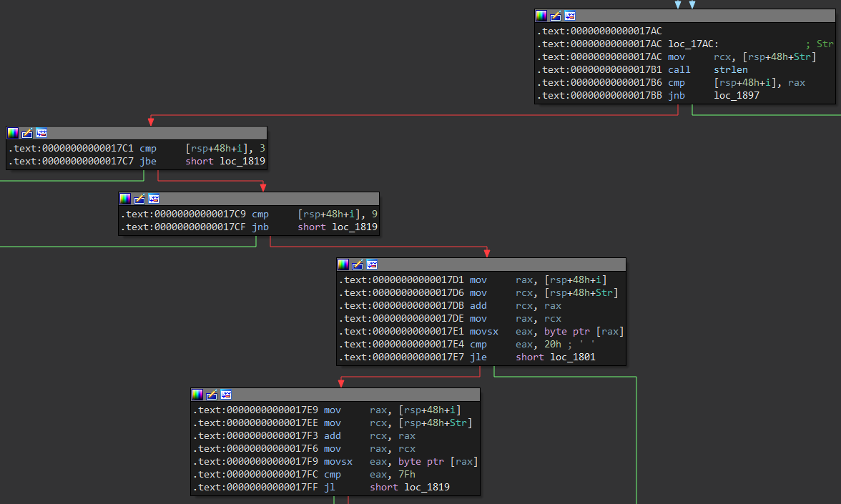Click the pencil icon on the 17C9 block
This screenshot has height=504, width=841.
[139, 199]
